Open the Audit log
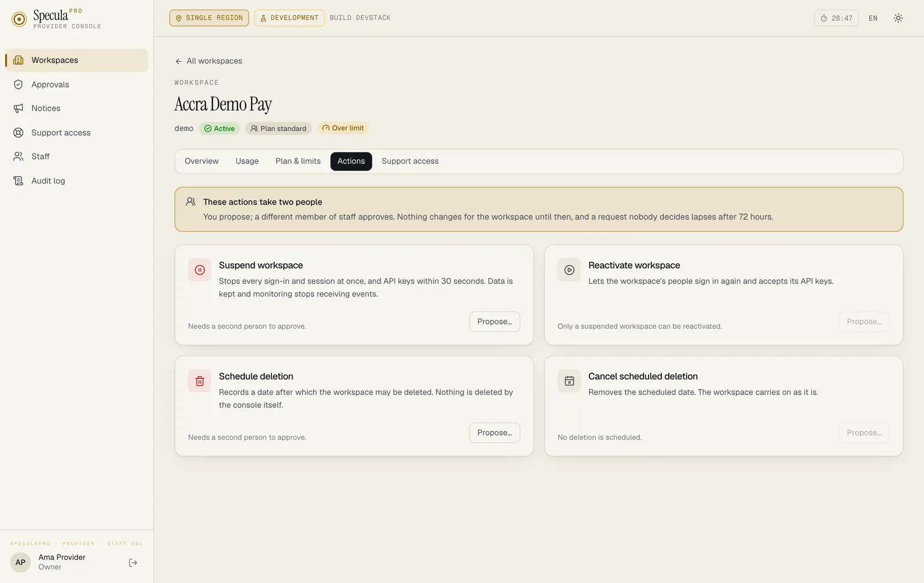The width and height of the screenshot is (924, 583). (x=77, y=180)
